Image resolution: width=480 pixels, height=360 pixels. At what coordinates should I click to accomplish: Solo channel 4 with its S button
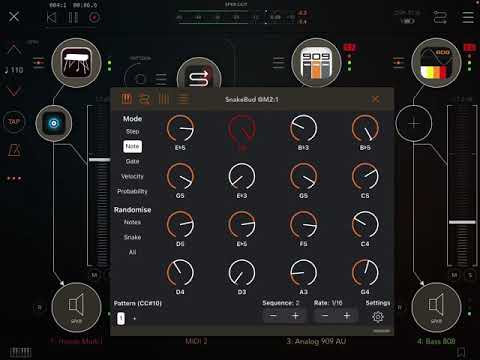click(470, 275)
